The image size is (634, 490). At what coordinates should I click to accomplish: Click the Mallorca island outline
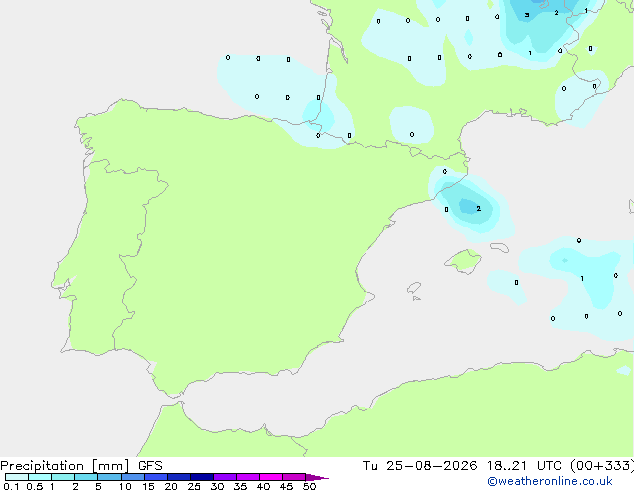click(x=463, y=261)
